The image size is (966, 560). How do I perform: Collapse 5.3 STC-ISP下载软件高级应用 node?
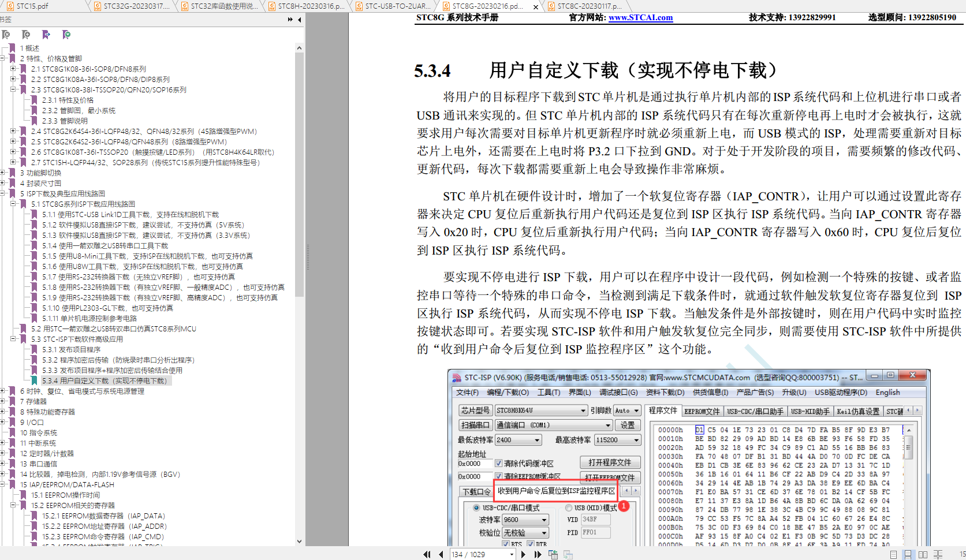click(13, 339)
